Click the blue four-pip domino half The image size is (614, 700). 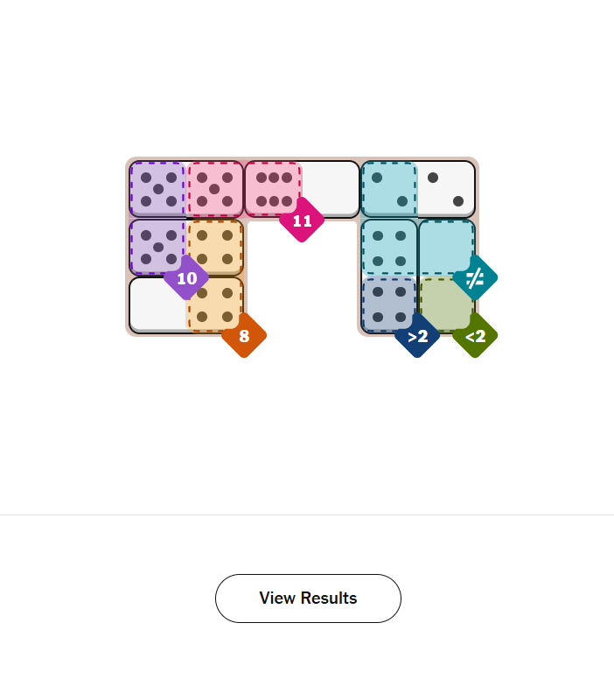pos(388,304)
